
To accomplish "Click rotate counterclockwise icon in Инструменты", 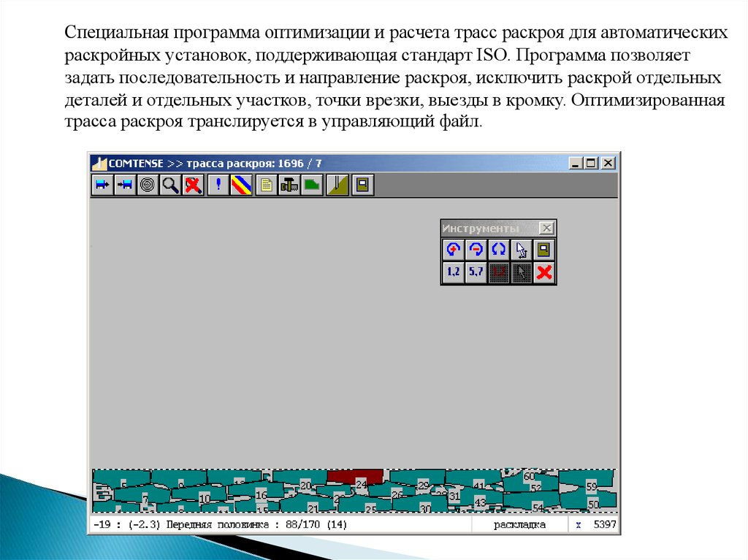I will point(453,250).
